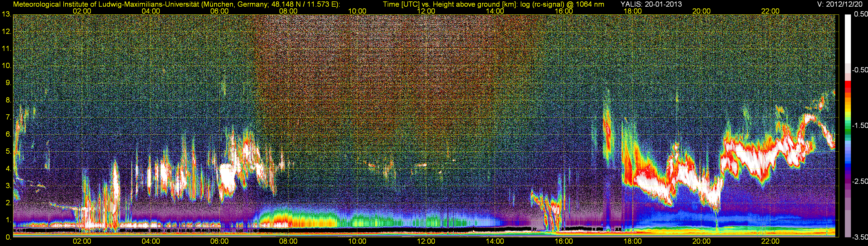Click 02:00 on the lower time axis
Screen dimensions: 868x246
82,241
